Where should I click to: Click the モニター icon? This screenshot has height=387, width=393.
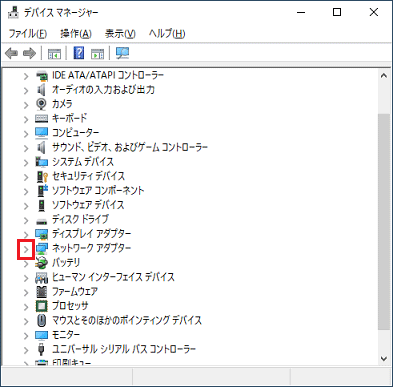pos(42,335)
